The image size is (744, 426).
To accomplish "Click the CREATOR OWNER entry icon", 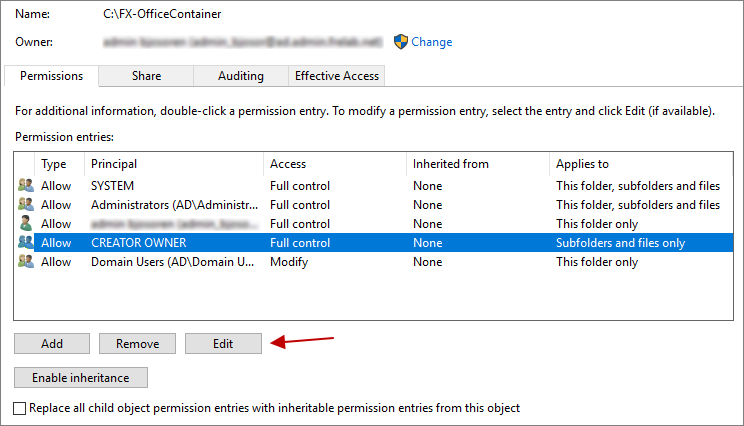I will (25, 243).
